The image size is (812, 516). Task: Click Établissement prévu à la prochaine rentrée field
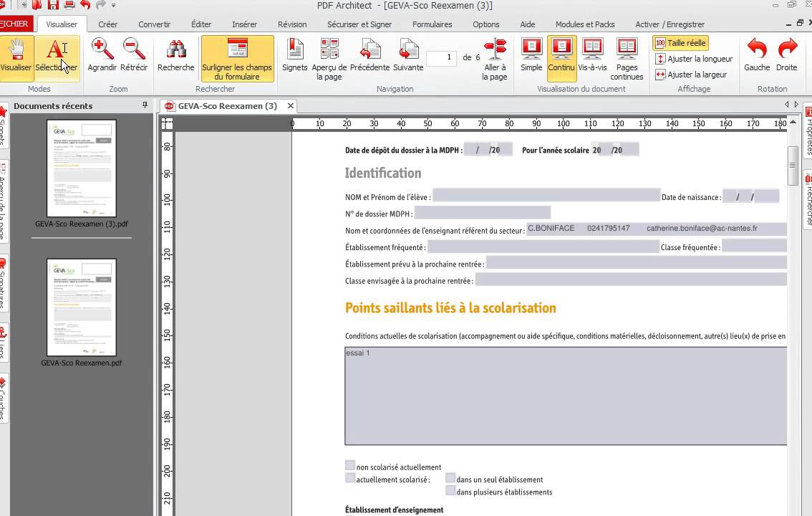pyautogui.click(x=636, y=263)
